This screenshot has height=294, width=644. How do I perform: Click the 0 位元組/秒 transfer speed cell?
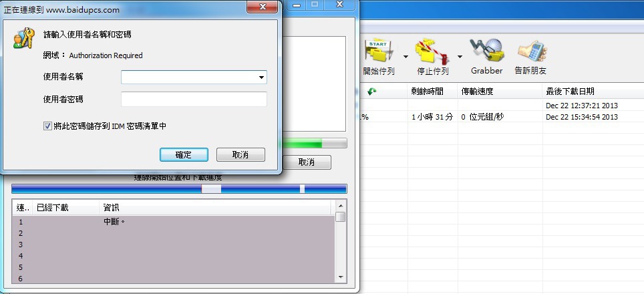click(482, 117)
